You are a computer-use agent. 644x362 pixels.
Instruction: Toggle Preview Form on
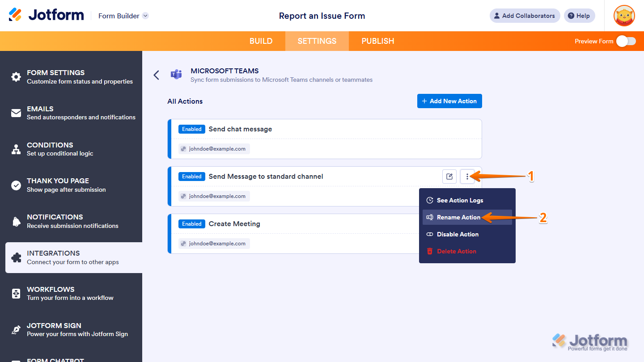click(x=626, y=41)
